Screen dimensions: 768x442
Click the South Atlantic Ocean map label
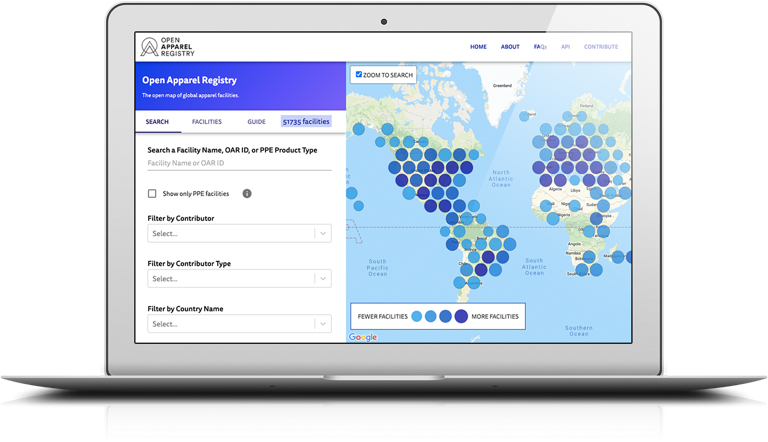click(x=534, y=267)
